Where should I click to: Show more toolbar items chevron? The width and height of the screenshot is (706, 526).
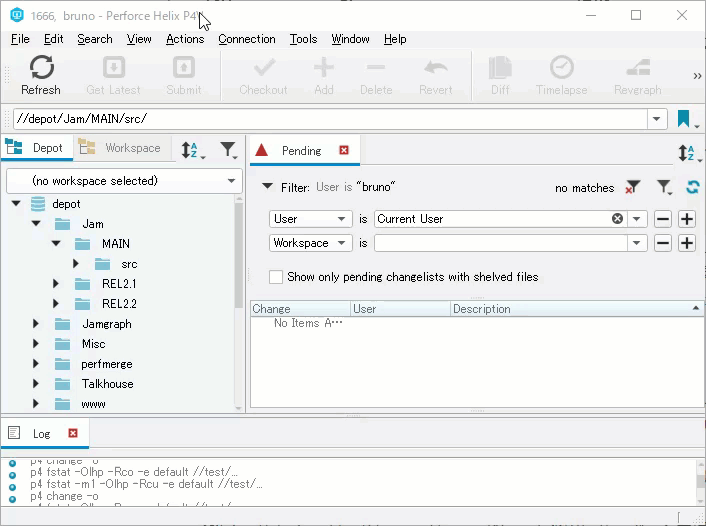pyautogui.click(x=697, y=76)
